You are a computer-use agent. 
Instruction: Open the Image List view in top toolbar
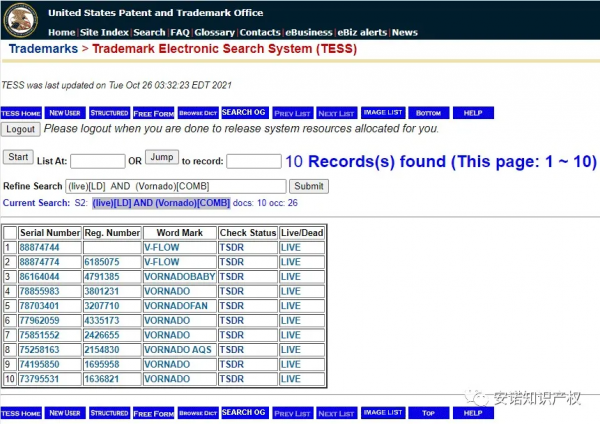pyautogui.click(x=383, y=113)
